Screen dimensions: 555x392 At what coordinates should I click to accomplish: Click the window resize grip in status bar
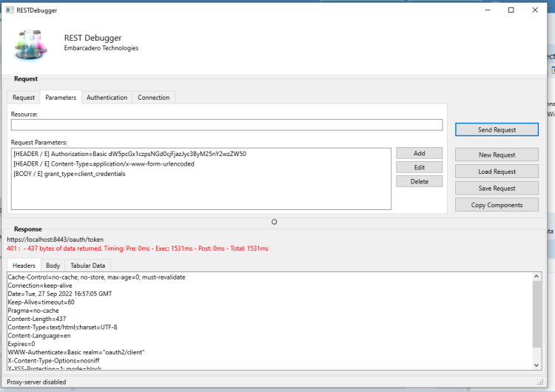tap(540, 382)
